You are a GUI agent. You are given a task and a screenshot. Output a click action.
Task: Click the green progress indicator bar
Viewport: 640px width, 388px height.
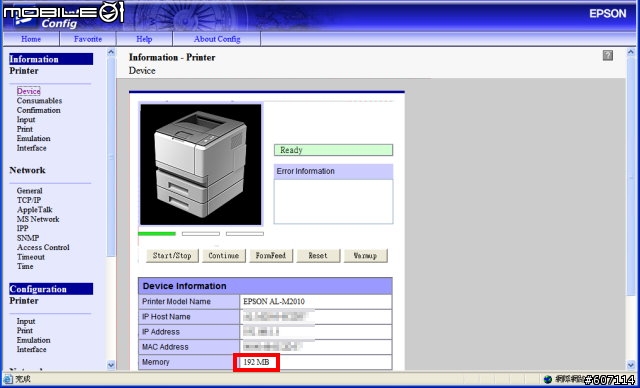pyautogui.click(x=157, y=234)
